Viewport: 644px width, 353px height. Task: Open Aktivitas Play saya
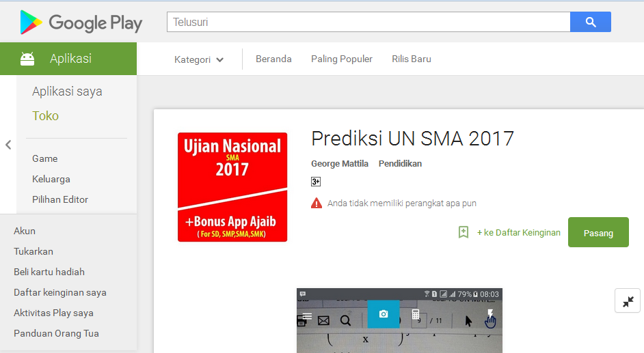tap(53, 313)
